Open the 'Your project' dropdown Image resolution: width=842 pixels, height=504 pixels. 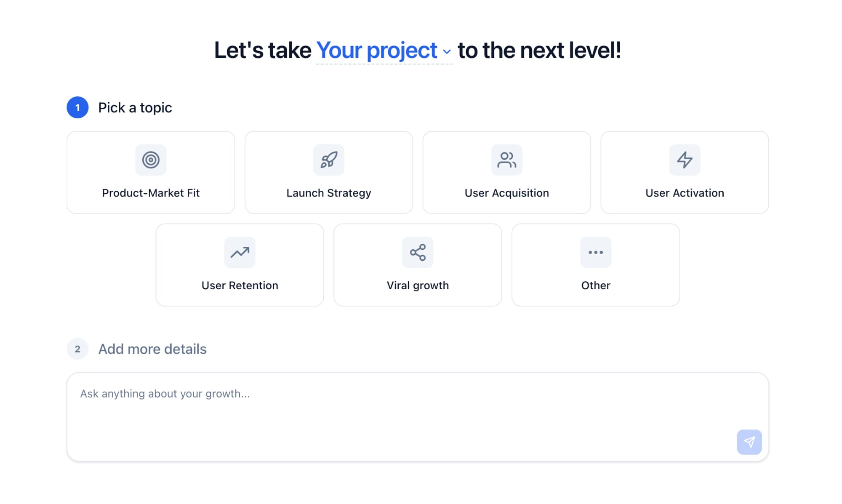click(x=377, y=51)
